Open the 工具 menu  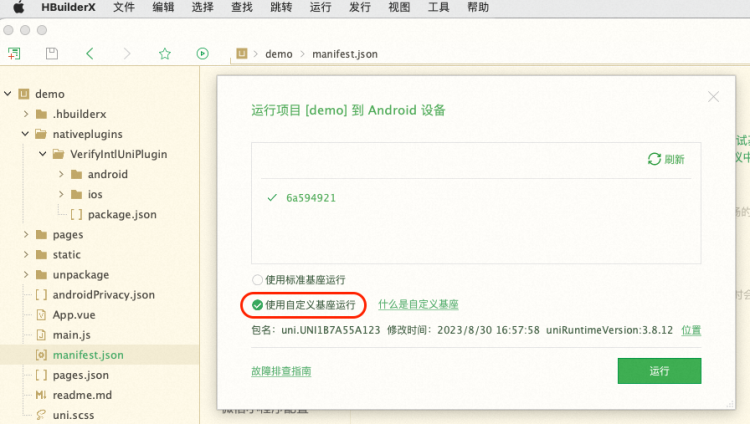pyautogui.click(x=438, y=7)
